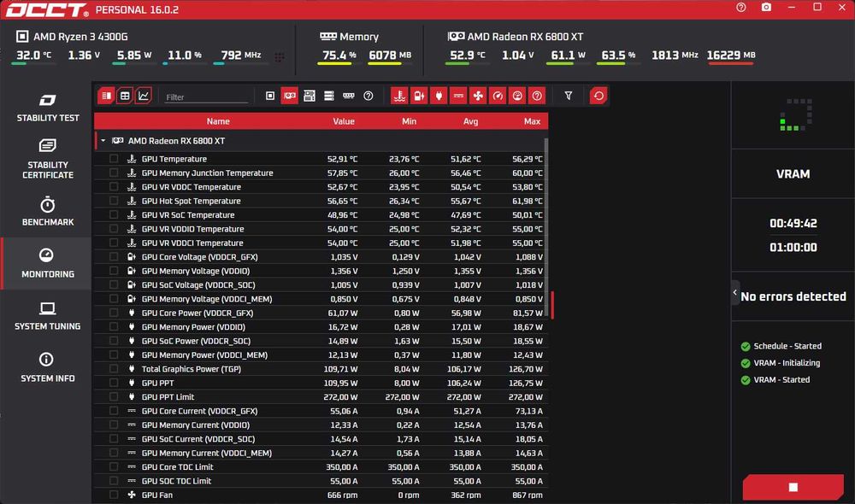855x504 pixels.
Task: Switch to table grid view icon
Action: click(x=125, y=96)
